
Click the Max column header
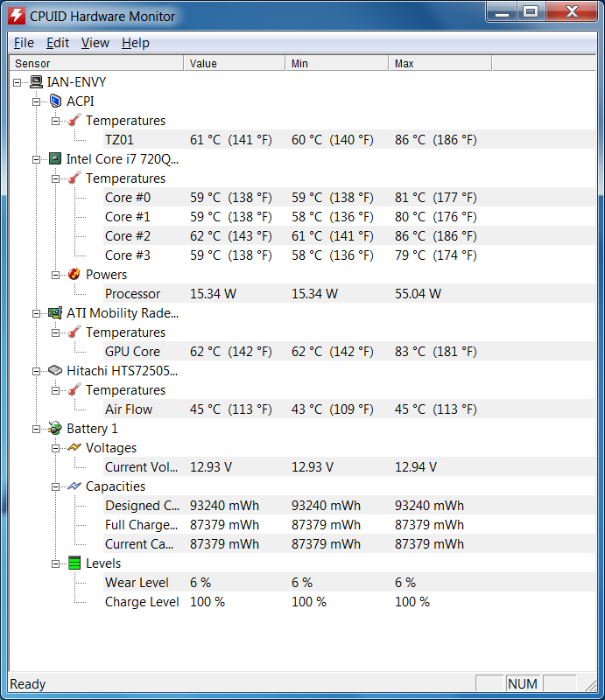click(x=440, y=63)
